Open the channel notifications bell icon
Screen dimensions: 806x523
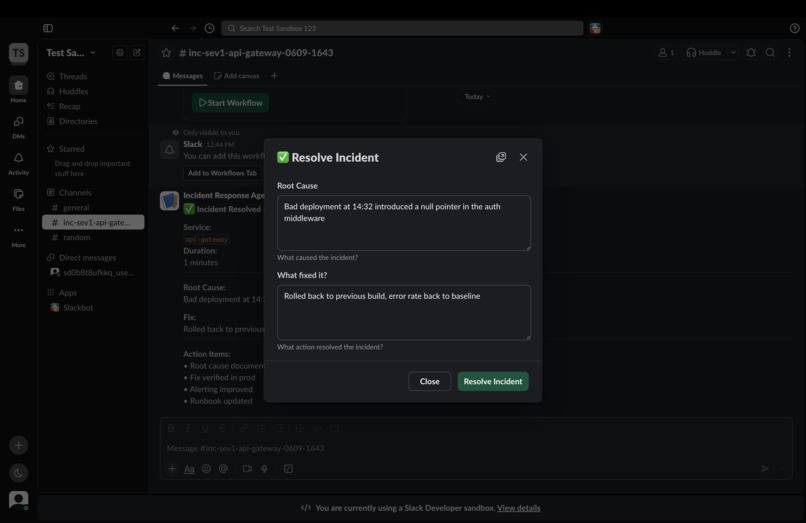(x=751, y=52)
